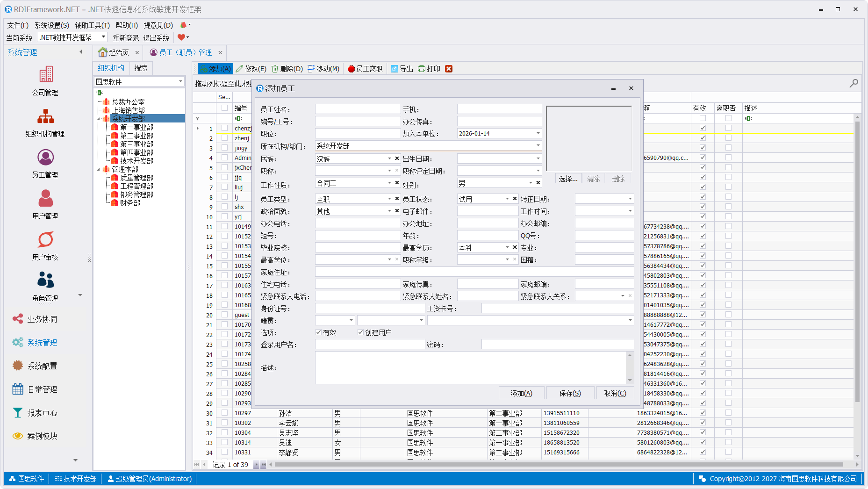
Task: Click into the 员工姓名 input field
Action: click(x=358, y=109)
